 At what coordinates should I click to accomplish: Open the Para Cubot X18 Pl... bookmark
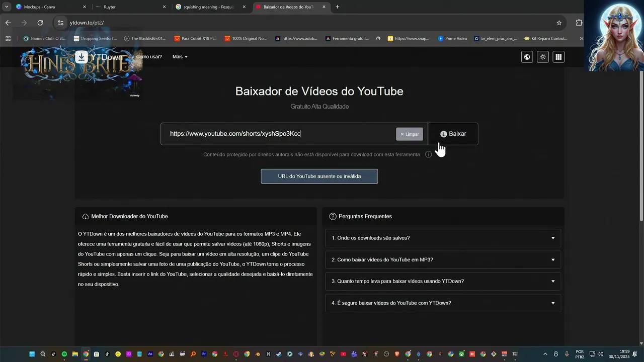pyautogui.click(x=195, y=38)
